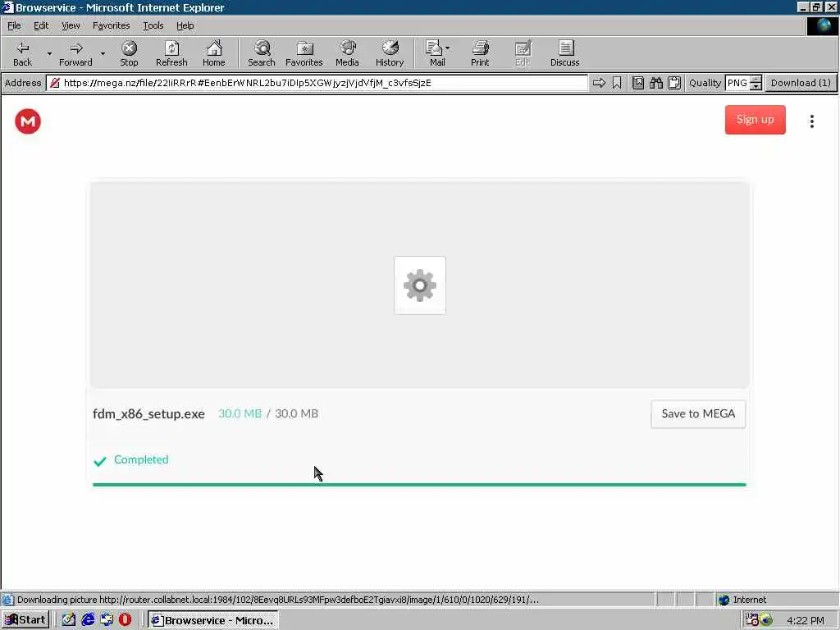840x630 pixels.
Task: Click the green completed progress bar
Action: pos(419,485)
